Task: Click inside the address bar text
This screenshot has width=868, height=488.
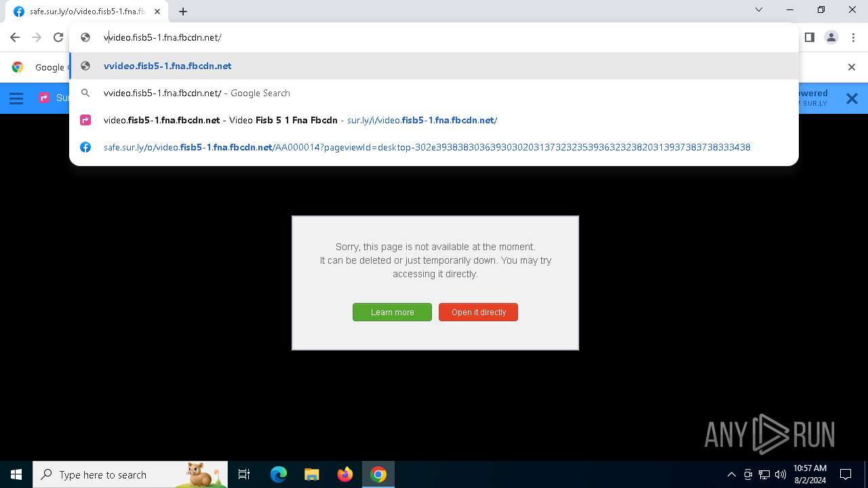Action: tap(163, 37)
